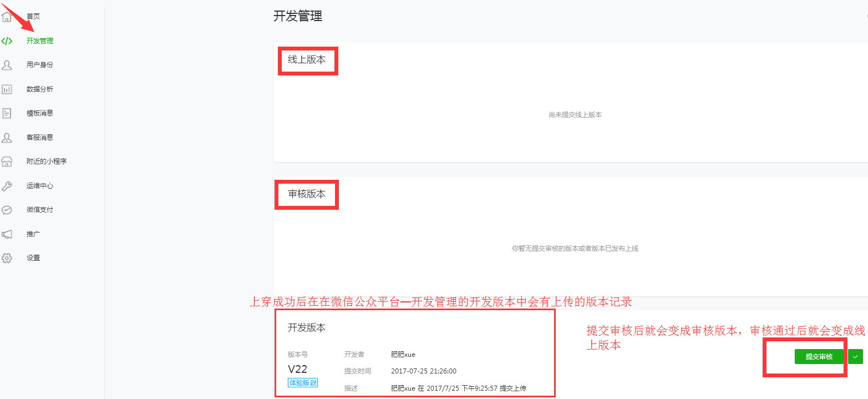Click the 线上版本 section heading

tap(307, 60)
